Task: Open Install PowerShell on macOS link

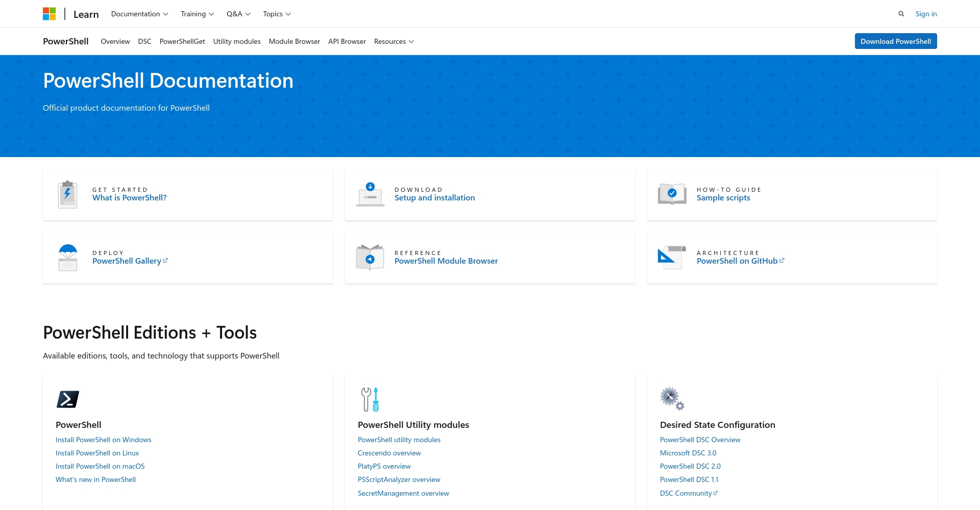Action: pyautogui.click(x=100, y=466)
